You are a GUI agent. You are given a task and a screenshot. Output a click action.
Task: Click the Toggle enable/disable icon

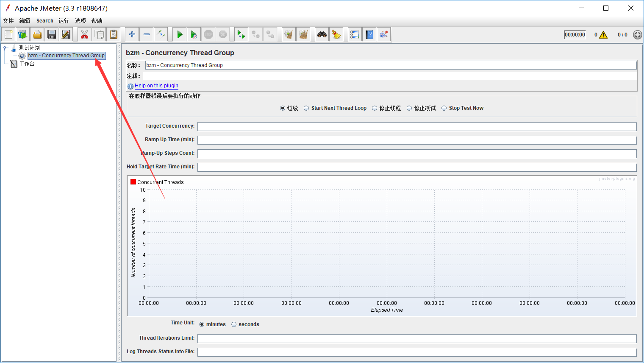161,34
